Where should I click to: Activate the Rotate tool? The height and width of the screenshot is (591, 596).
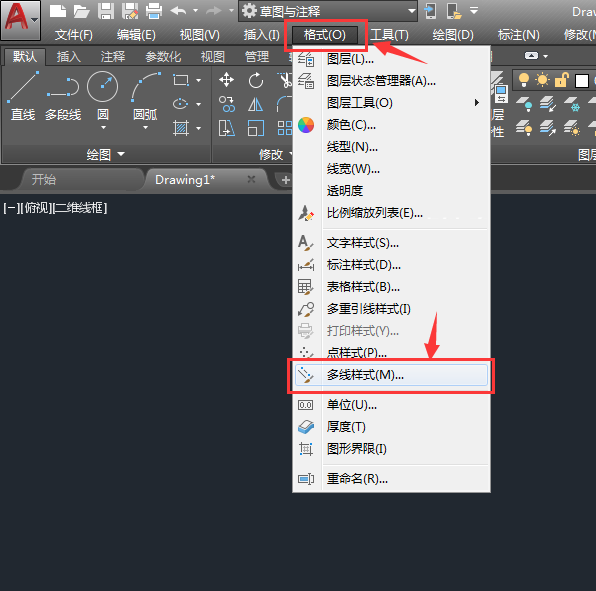(x=256, y=80)
